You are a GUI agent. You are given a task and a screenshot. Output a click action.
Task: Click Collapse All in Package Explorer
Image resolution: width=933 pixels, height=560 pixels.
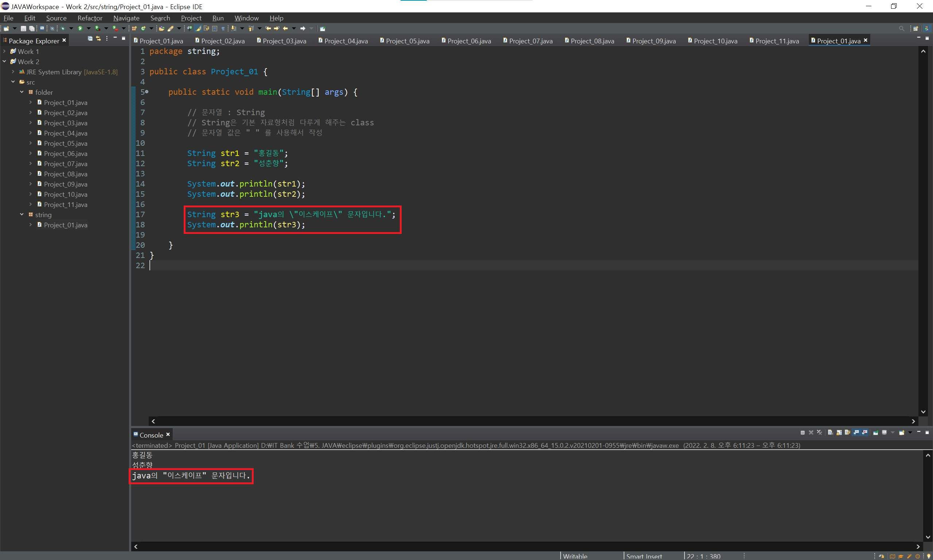(90, 39)
